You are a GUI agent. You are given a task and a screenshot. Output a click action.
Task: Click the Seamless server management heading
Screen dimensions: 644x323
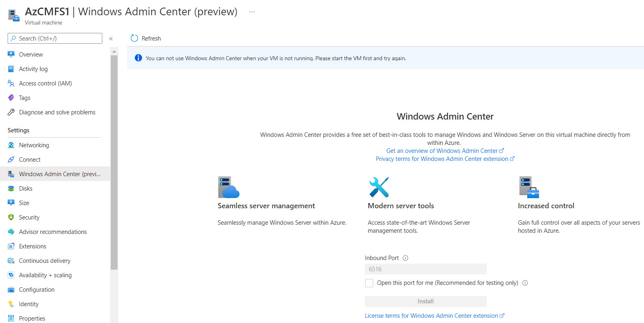pyautogui.click(x=266, y=206)
